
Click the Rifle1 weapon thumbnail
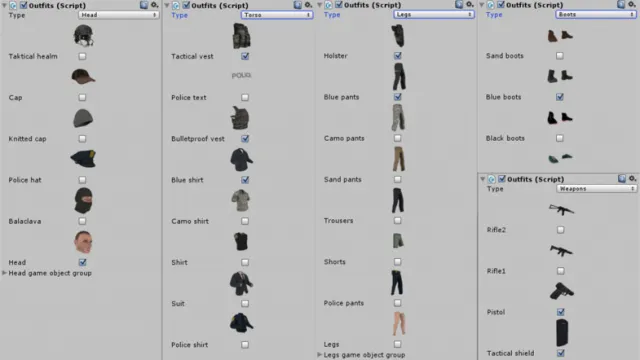click(561, 250)
